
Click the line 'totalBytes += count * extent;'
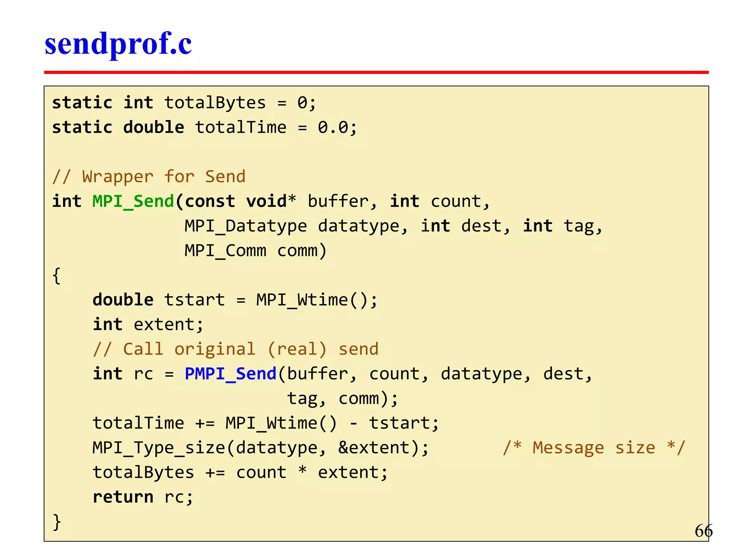[x=240, y=472]
